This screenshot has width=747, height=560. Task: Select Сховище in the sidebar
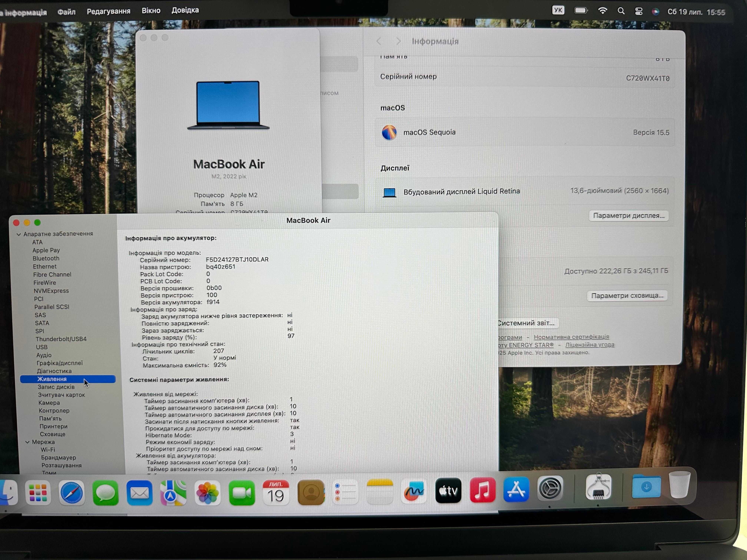coord(53,434)
